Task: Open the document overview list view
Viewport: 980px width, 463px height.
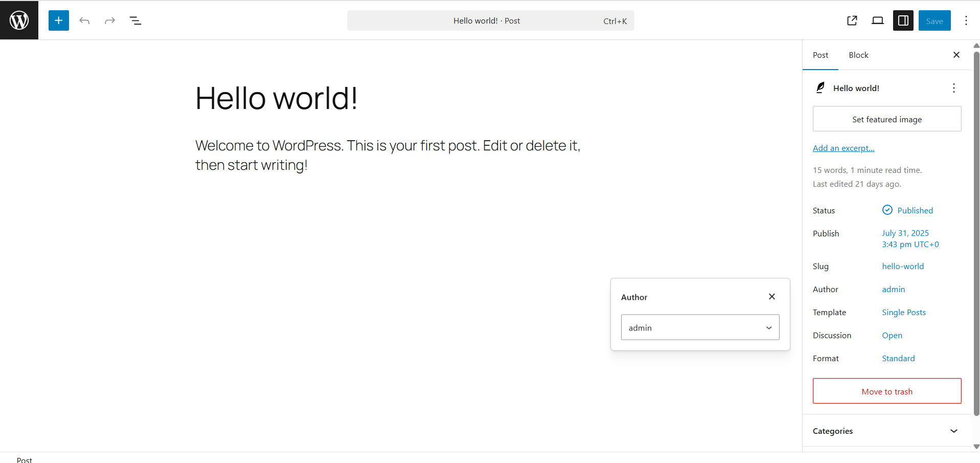Action: [135, 20]
